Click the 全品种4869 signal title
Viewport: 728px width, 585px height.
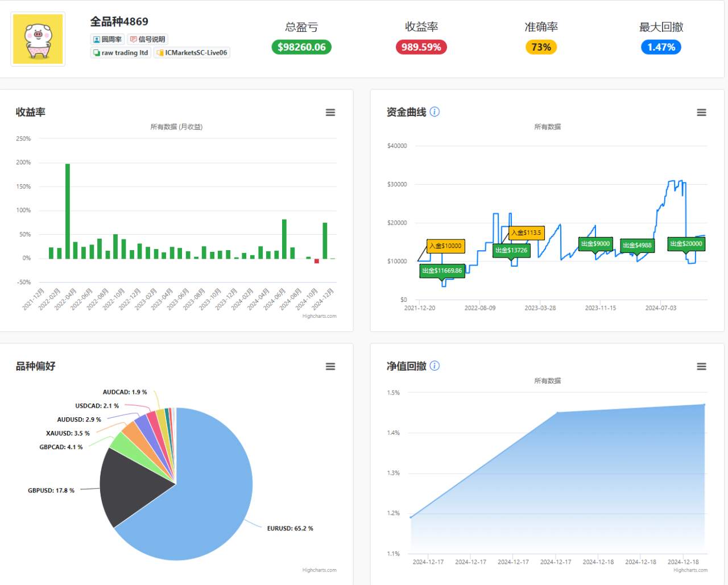click(119, 22)
